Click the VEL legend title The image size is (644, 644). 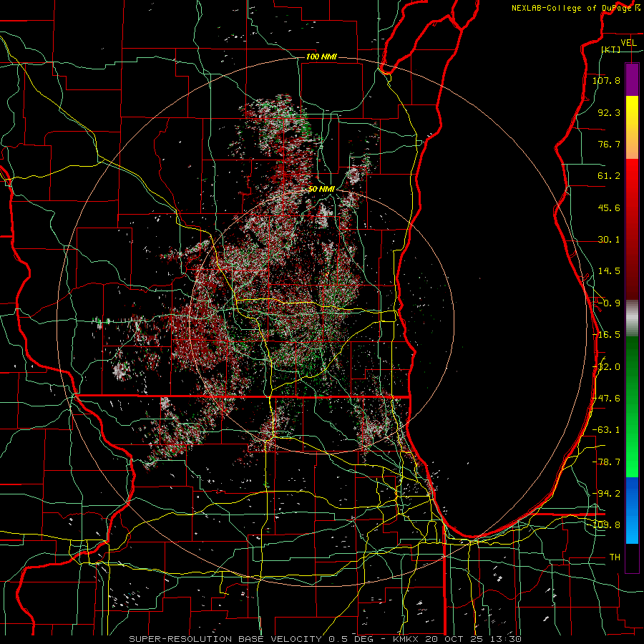pyautogui.click(x=628, y=43)
